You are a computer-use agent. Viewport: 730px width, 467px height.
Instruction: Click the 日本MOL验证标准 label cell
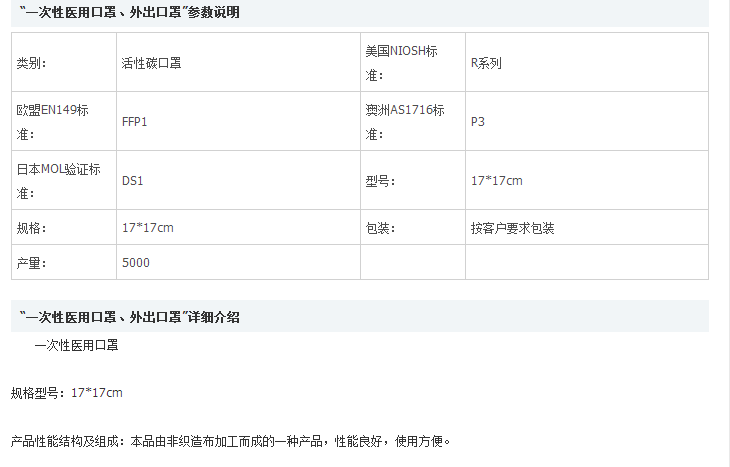[x=60, y=181]
